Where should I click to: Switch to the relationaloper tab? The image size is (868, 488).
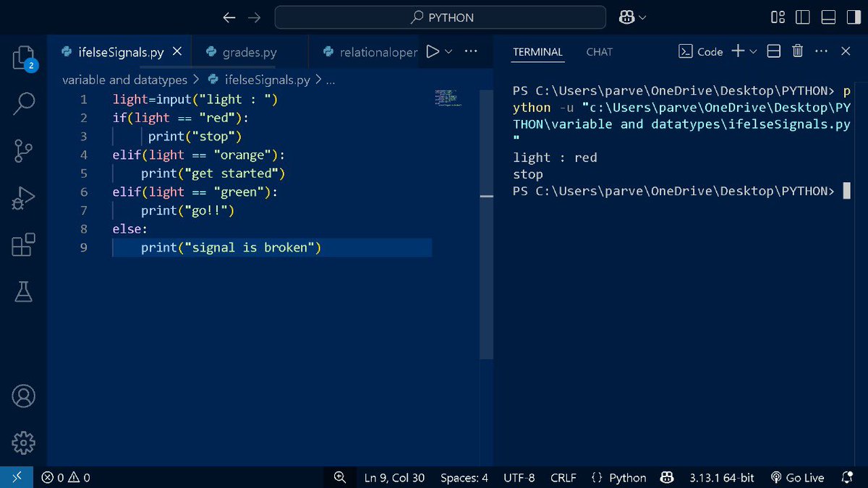click(x=370, y=52)
